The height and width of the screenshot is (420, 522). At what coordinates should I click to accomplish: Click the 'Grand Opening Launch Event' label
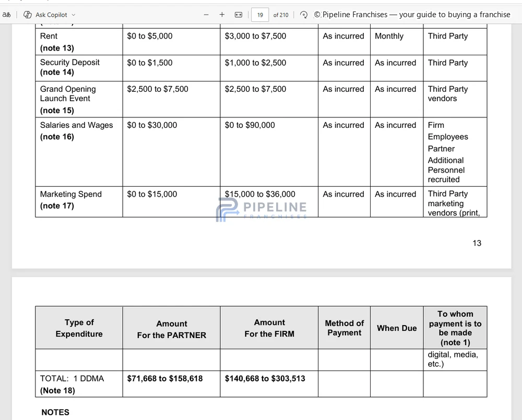point(68,93)
